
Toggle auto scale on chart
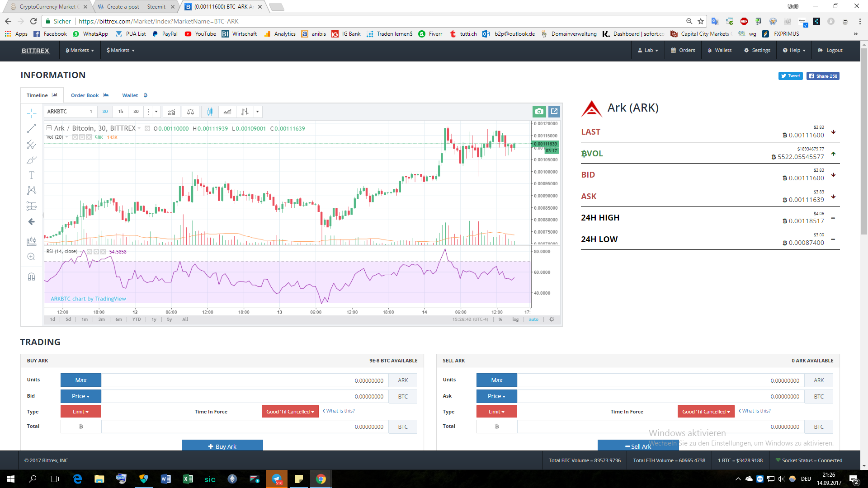(x=533, y=319)
